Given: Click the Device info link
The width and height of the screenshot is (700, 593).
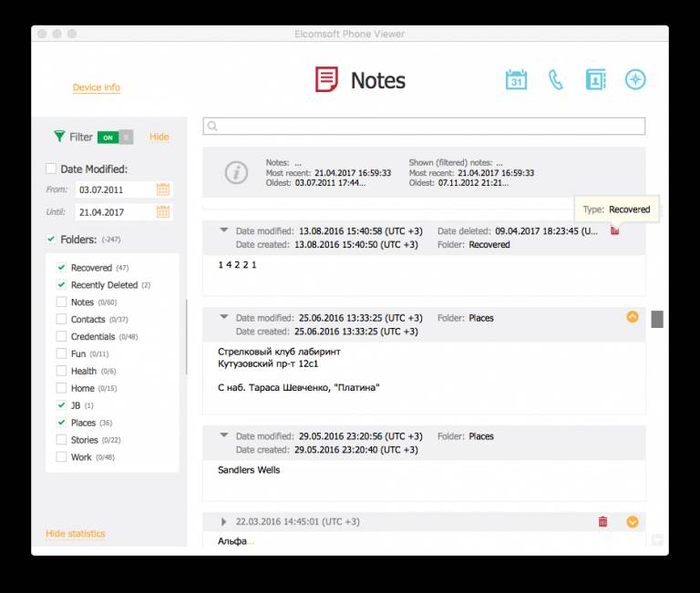Looking at the screenshot, I should [97, 87].
